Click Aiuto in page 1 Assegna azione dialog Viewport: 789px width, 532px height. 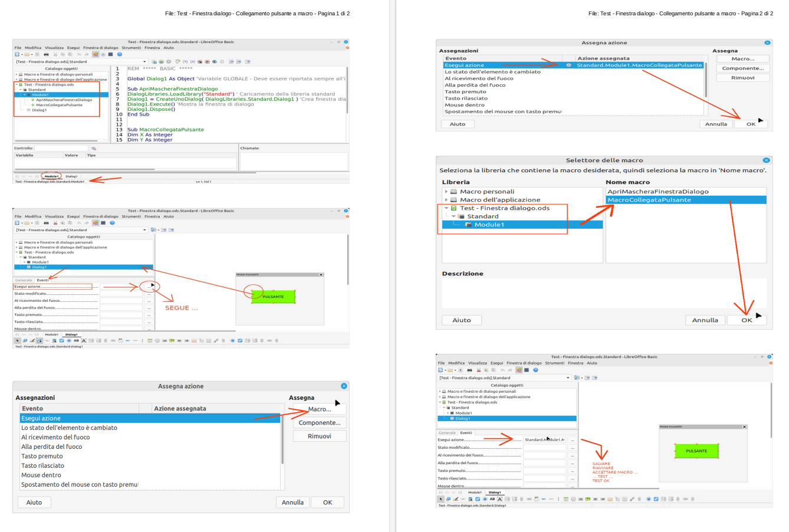34,503
